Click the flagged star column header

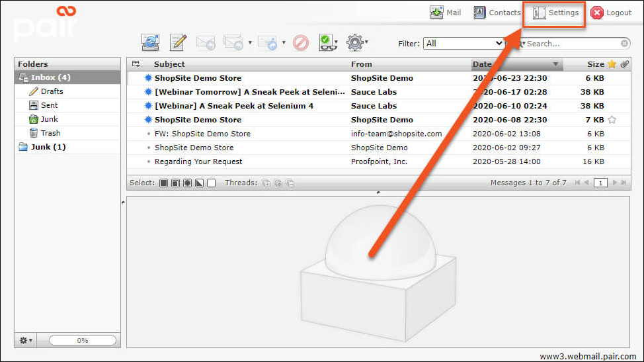coord(612,64)
